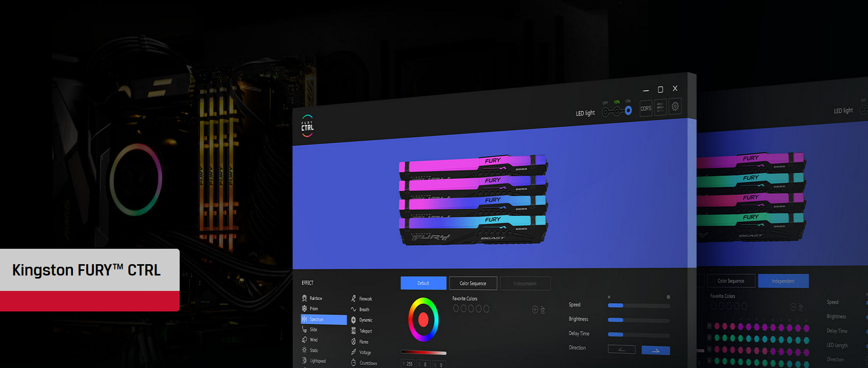Open the DDR5 memory type view

[x=646, y=108]
